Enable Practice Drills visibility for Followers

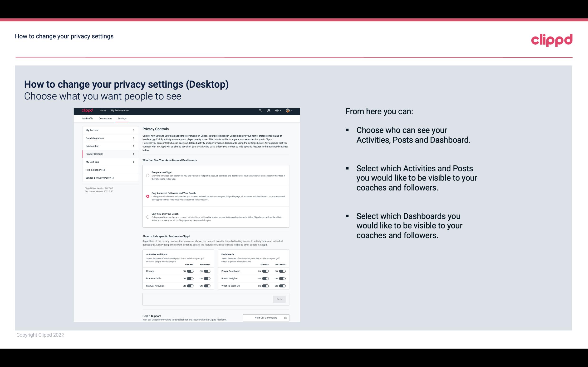207,278
